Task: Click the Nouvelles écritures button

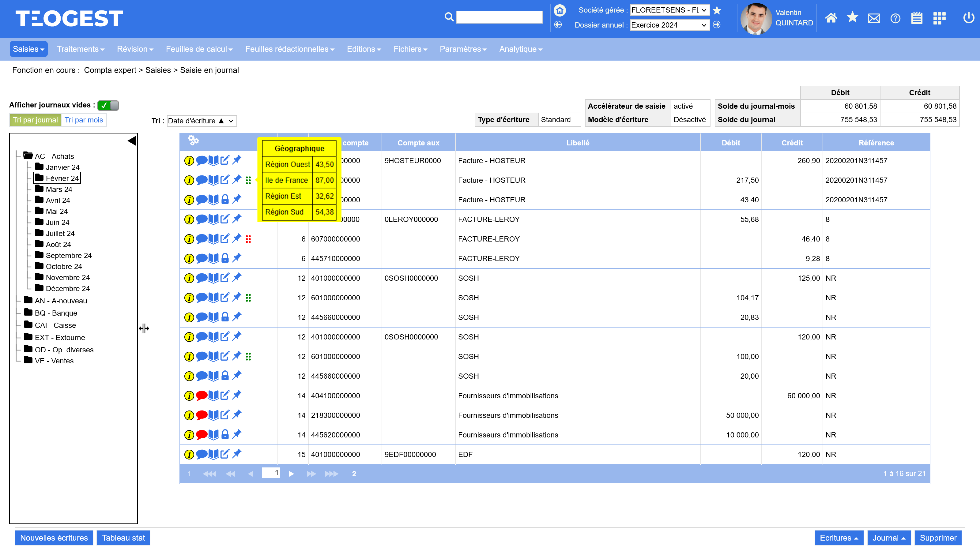Action: [54, 538]
